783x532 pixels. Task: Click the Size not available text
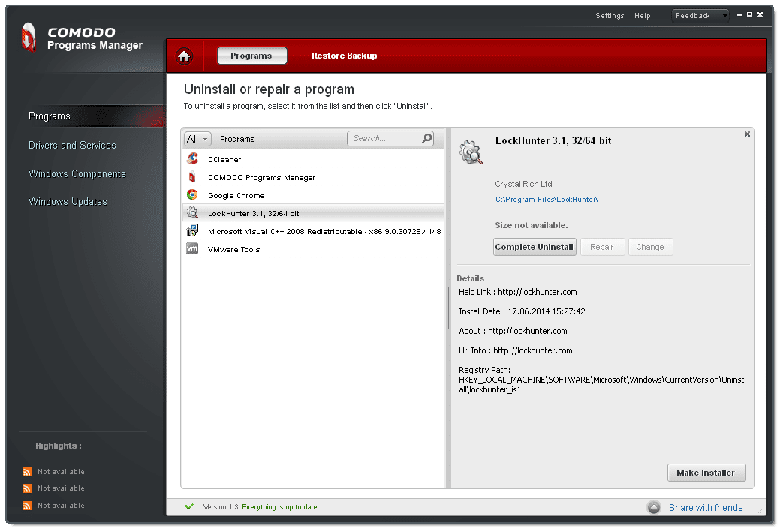532,225
